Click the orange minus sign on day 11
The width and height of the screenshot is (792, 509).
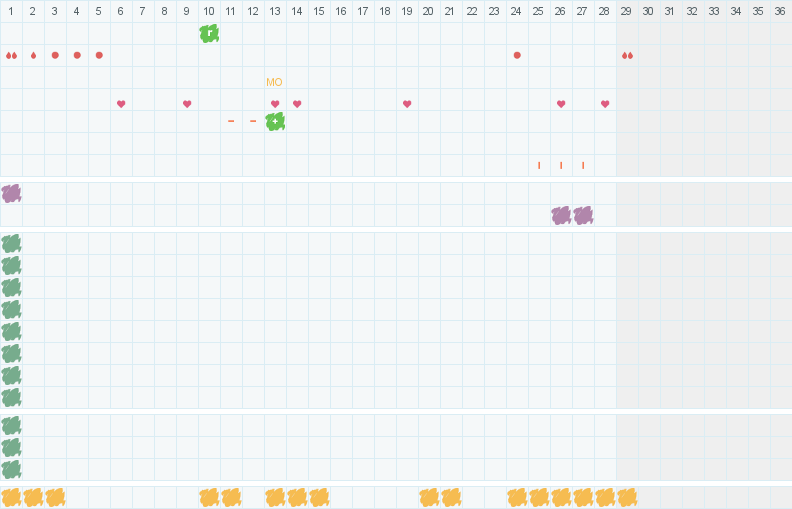[x=231, y=121]
